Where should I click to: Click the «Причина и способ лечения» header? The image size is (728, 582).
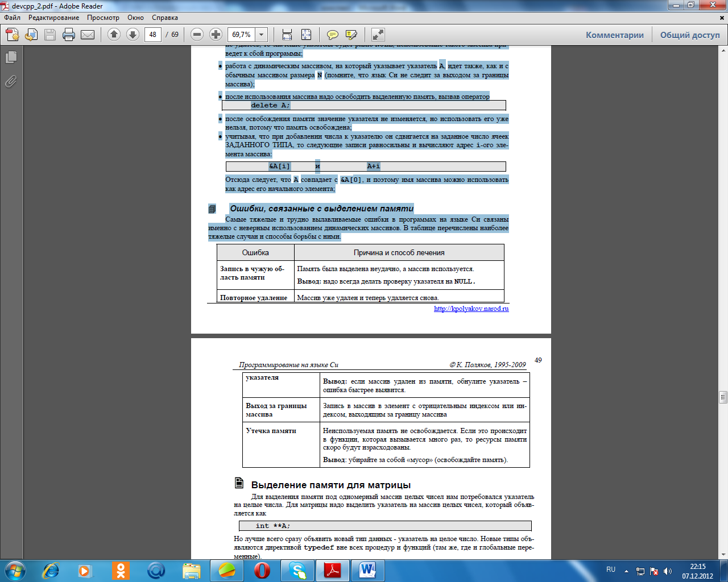(x=399, y=252)
